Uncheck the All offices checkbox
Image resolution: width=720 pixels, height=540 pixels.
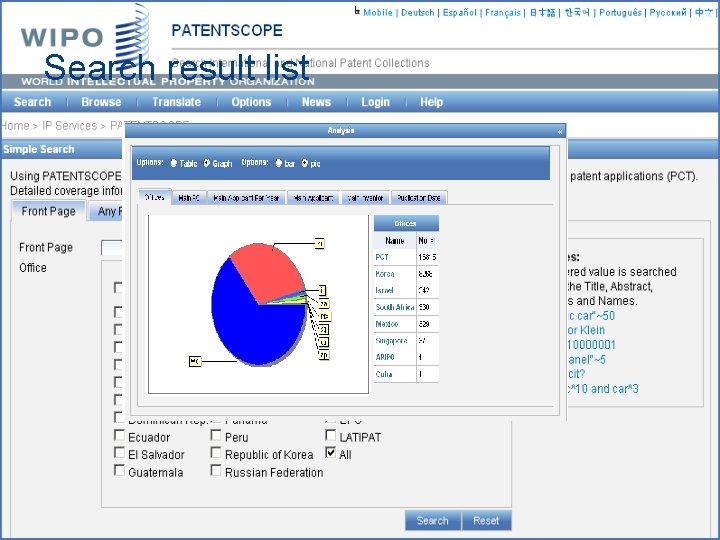pyautogui.click(x=330, y=453)
